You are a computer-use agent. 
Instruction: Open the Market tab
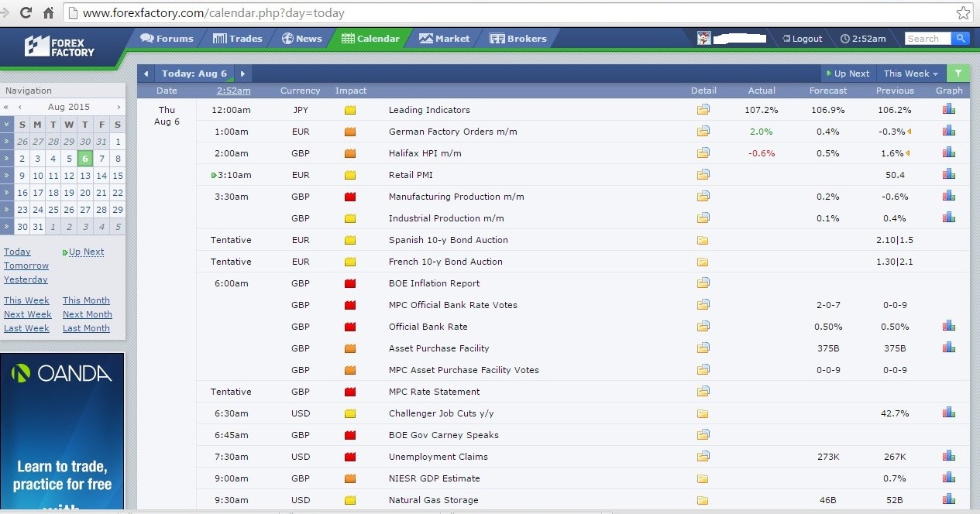pos(445,38)
